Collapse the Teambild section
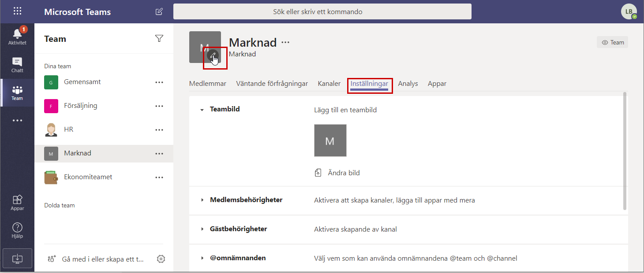The width and height of the screenshot is (644, 273). (202, 110)
